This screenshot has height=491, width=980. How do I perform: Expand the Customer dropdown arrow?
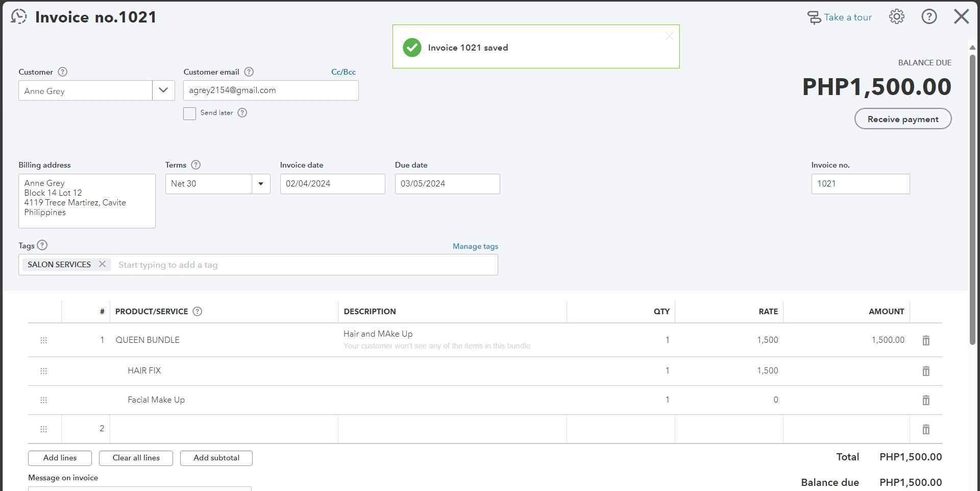click(x=163, y=90)
